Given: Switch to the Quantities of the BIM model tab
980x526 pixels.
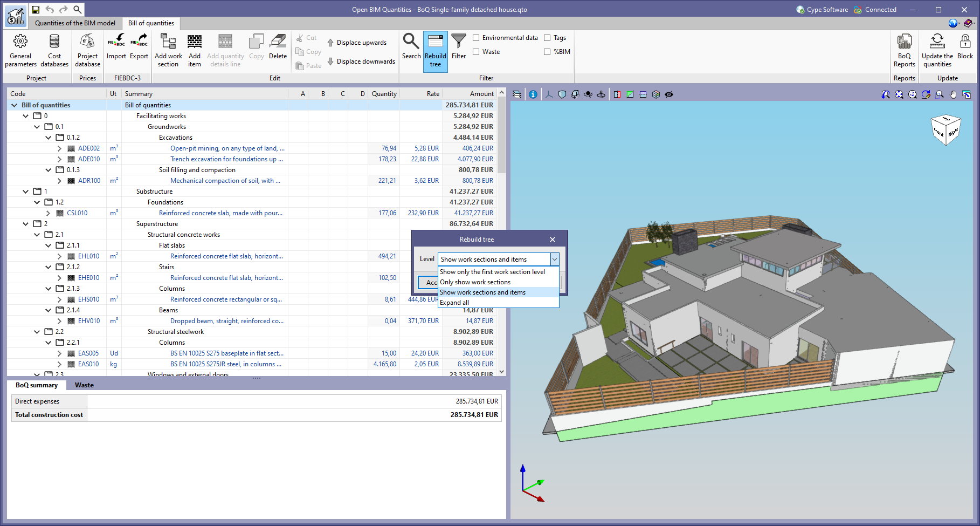Looking at the screenshot, I should (x=75, y=23).
